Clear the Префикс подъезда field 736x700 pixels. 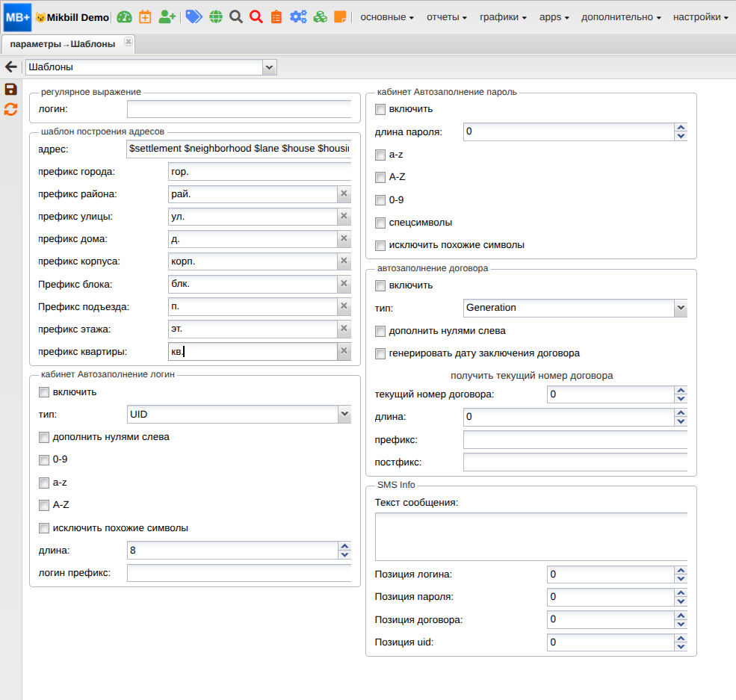click(x=344, y=306)
